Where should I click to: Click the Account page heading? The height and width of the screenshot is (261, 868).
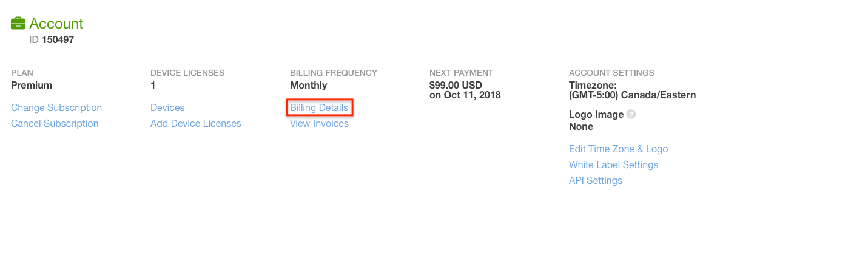click(56, 24)
